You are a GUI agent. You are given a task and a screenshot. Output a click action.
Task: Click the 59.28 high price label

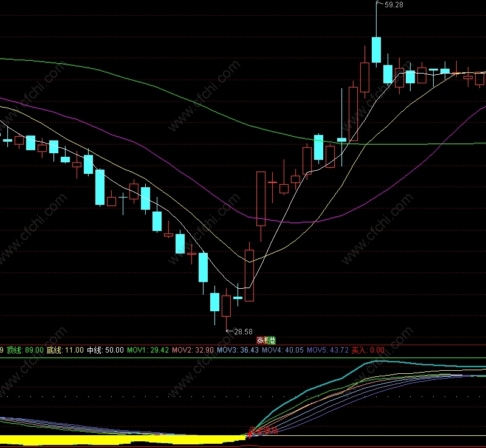394,5
